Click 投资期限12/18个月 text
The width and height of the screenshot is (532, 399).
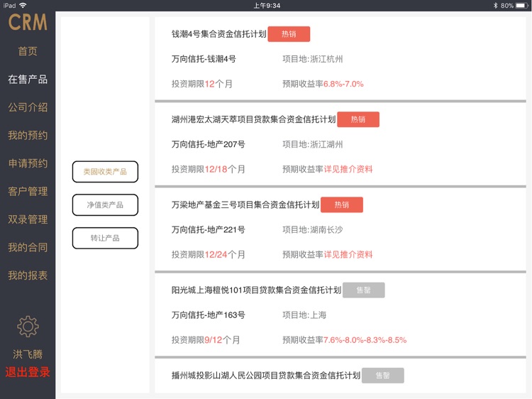(x=208, y=169)
